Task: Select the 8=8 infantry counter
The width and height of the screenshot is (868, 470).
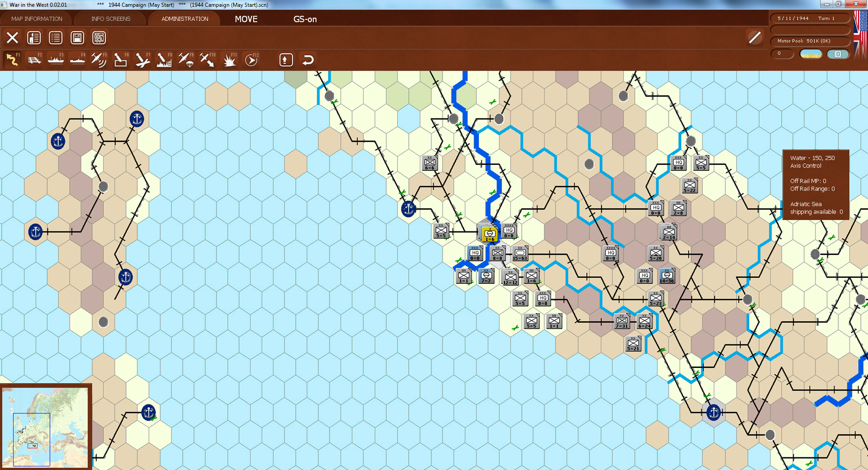Action: [x=497, y=254]
